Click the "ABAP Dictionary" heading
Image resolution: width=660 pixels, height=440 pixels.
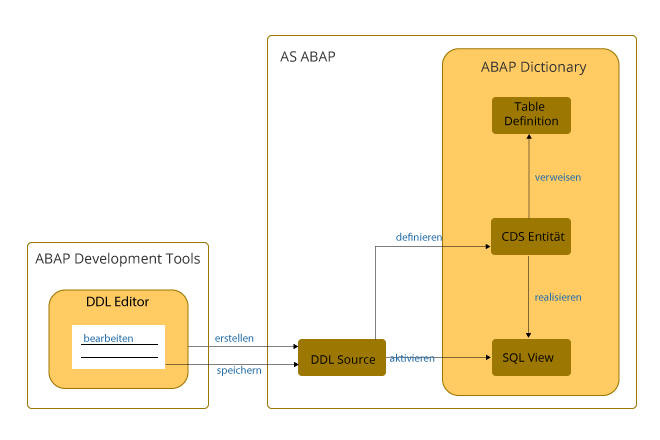(x=533, y=67)
